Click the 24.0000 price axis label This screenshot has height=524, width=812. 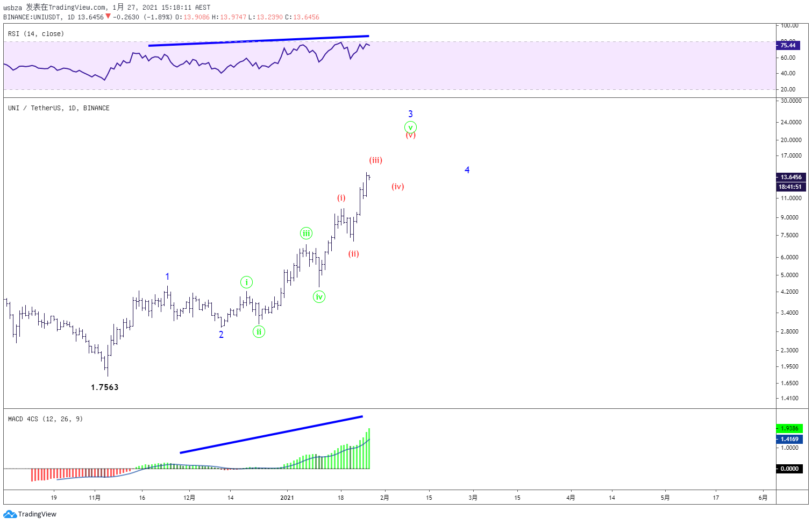791,122
